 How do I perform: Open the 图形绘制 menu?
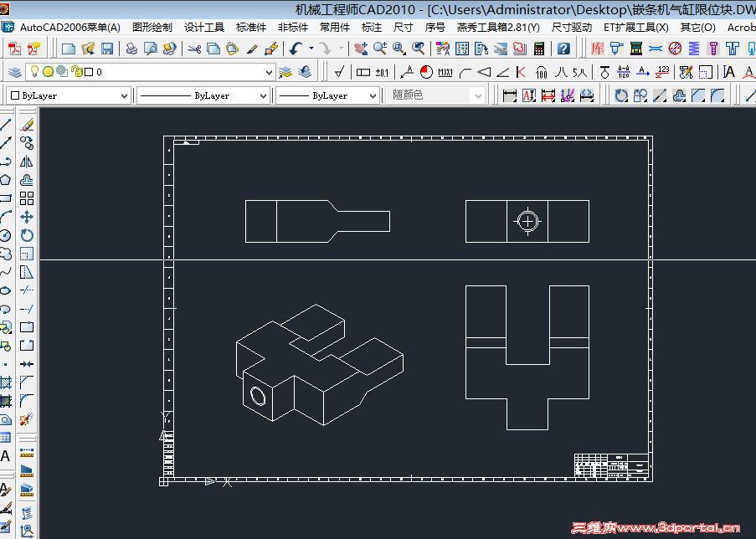(x=152, y=28)
